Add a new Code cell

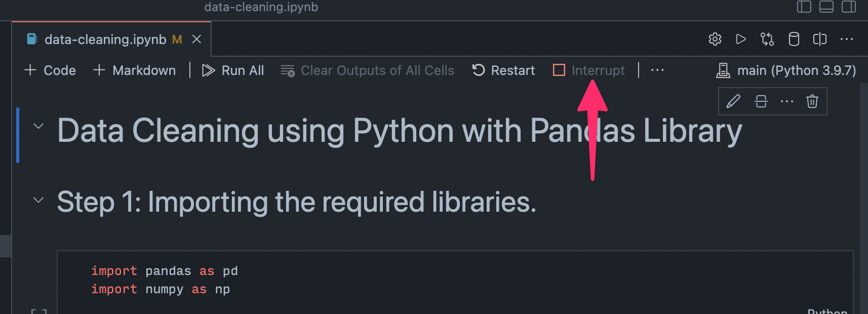click(50, 70)
